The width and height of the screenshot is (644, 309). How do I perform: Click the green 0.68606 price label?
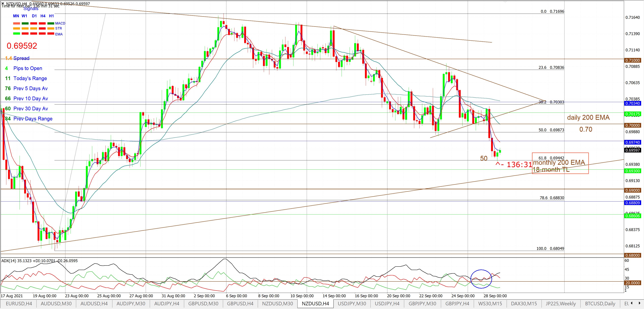coord(632,216)
